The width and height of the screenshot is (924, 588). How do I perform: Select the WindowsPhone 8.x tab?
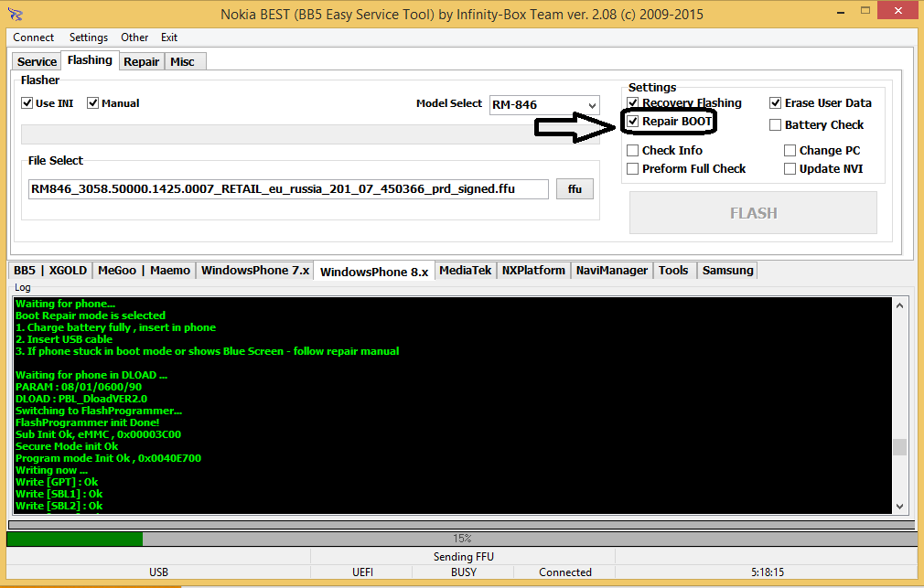374,271
